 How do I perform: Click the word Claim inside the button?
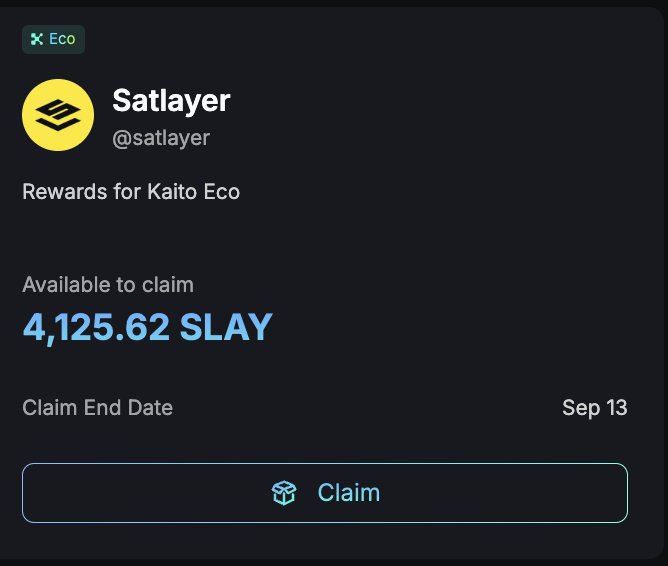pos(348,492)
